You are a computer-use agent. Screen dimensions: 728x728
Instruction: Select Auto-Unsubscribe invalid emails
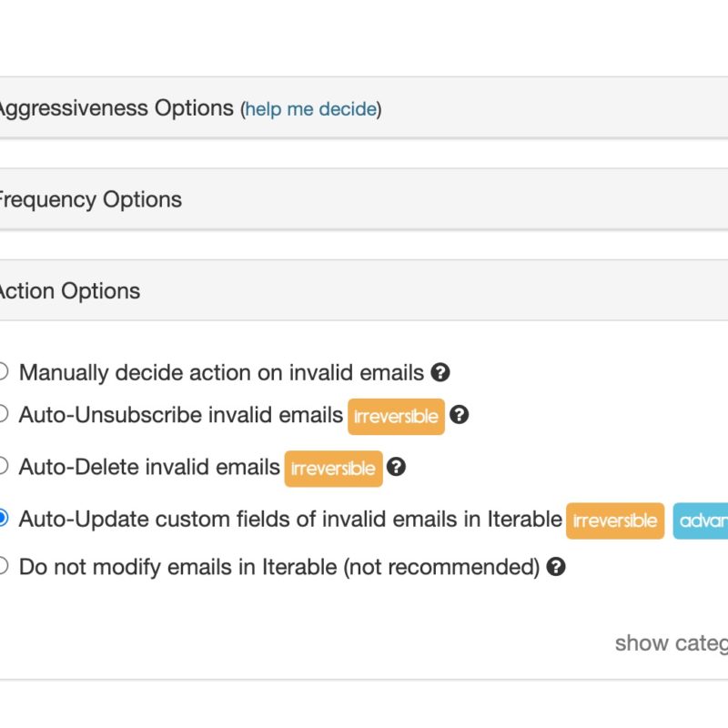click(x=2, y=414)
